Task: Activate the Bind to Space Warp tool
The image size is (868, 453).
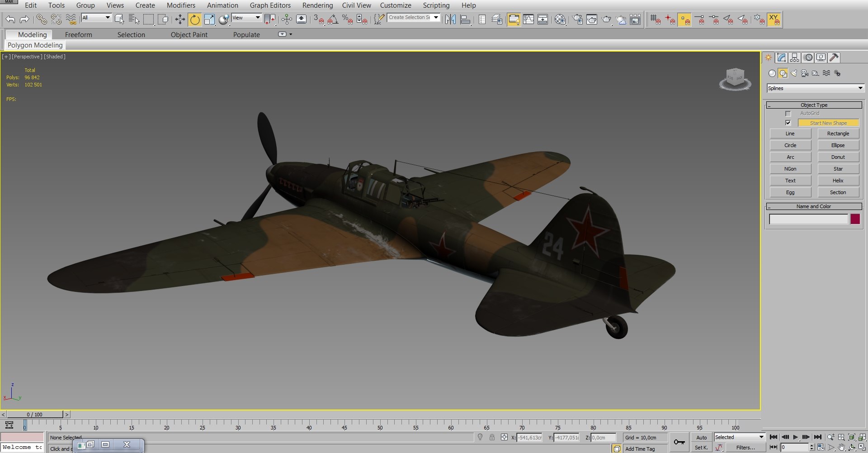Action: [71, 19]
